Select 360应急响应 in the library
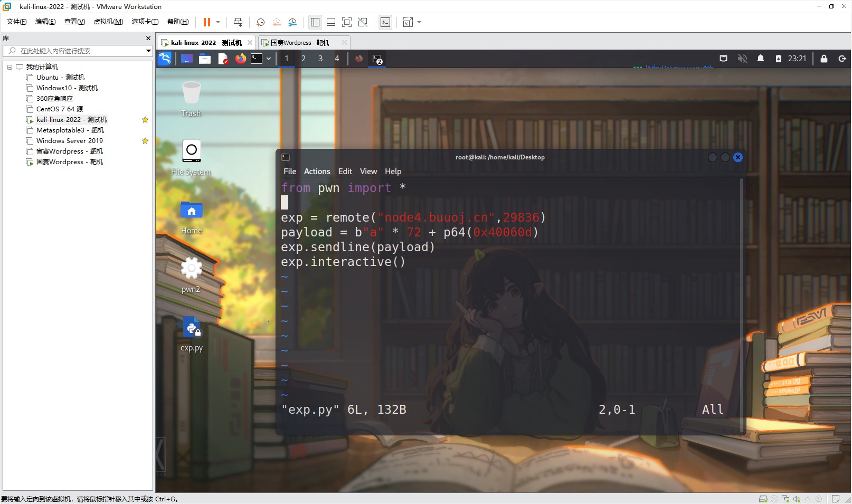The width and height of the screenshot is (852, 504). point(54,99)
